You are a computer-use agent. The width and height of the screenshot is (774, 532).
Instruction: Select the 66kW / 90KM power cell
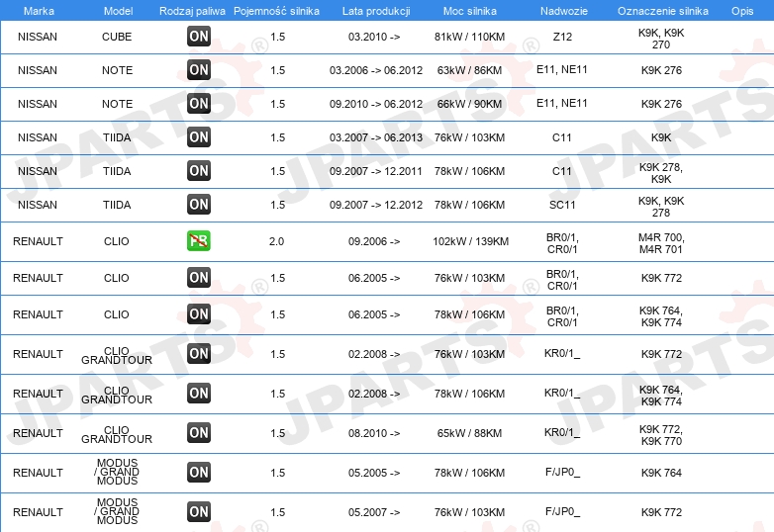point(469,104)
